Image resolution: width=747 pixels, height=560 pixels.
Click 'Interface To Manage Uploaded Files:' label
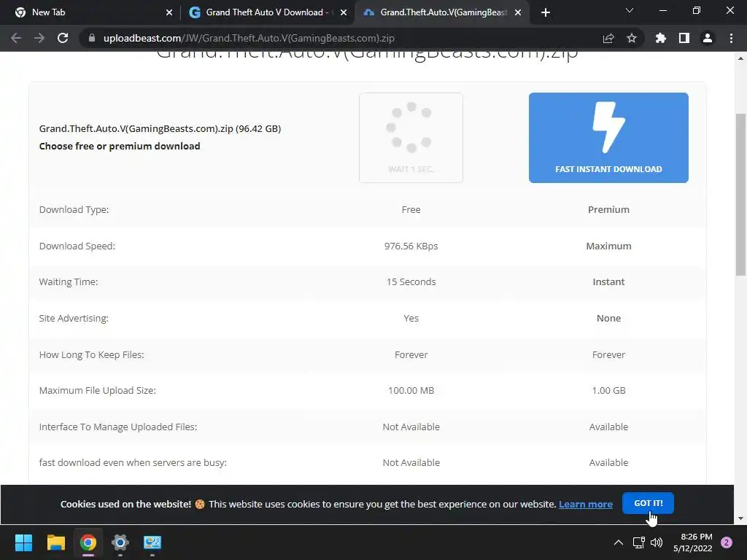click(x=118, y=427)
